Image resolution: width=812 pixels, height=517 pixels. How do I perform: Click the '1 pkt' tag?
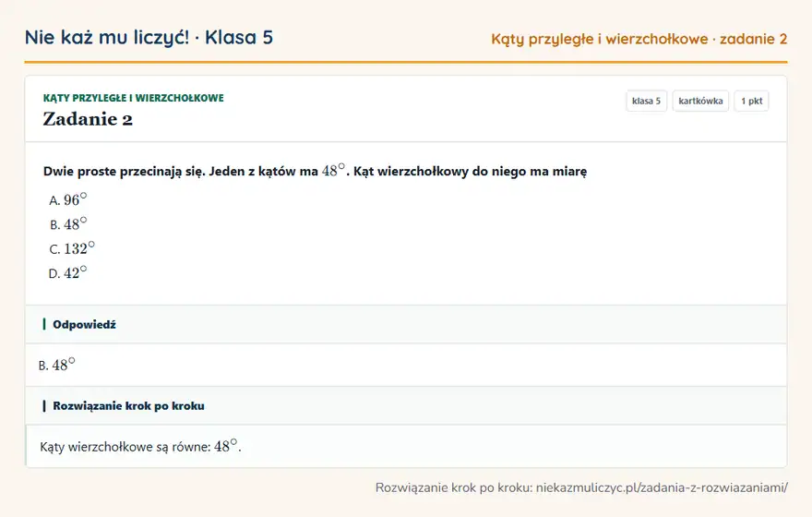pos(751,101)
